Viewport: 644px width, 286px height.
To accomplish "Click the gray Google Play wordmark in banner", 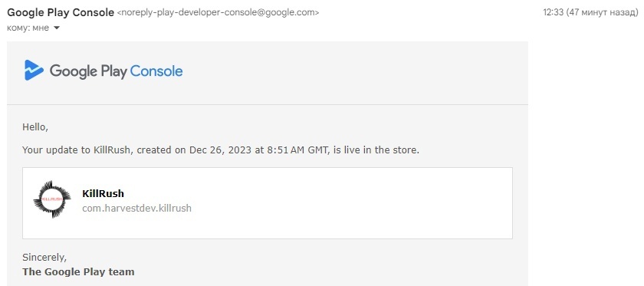I will [88, 71].
